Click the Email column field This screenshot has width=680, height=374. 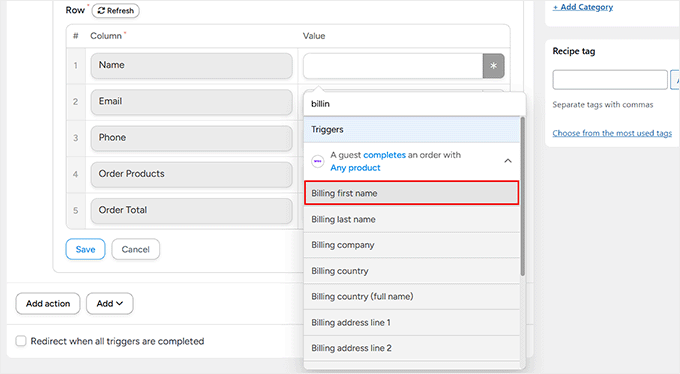[x=191, y=102]
